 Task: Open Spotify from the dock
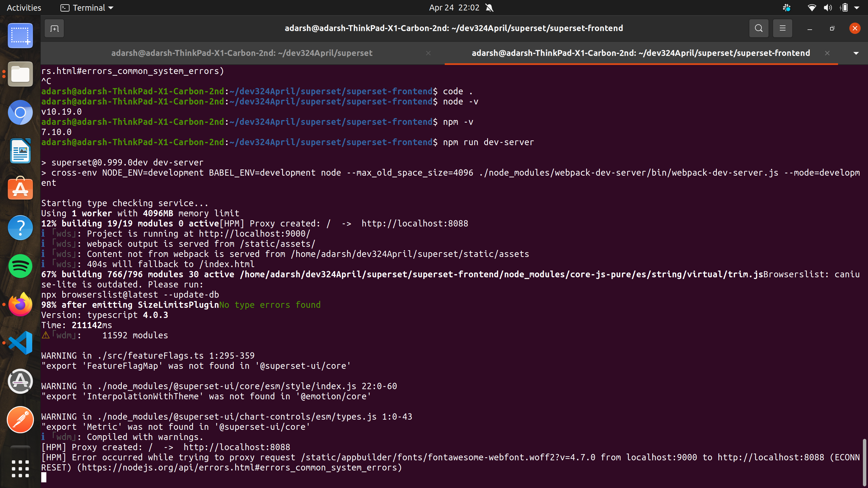coord(20,266)
